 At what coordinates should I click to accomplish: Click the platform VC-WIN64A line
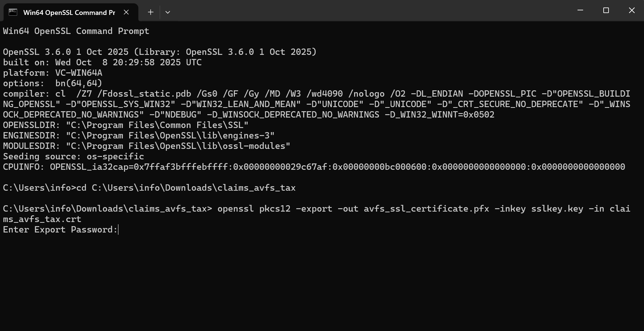[x=53, y=73]
